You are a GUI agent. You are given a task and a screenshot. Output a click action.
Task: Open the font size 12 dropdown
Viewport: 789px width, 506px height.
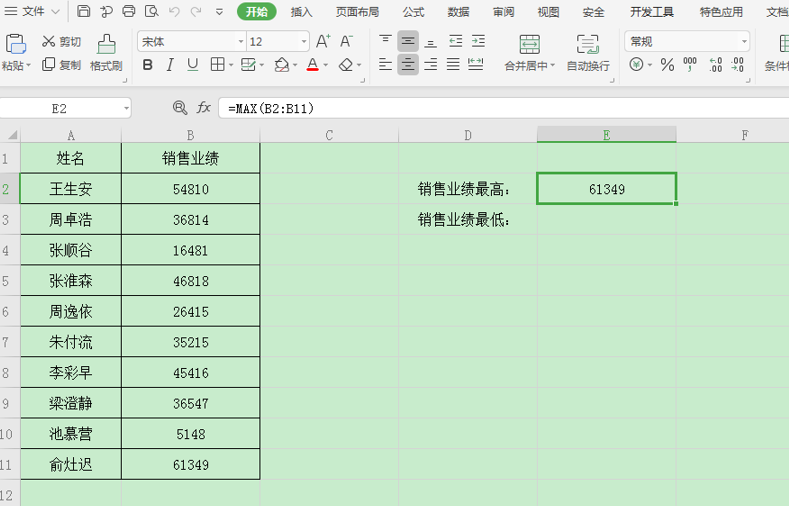tap(304, 42)
